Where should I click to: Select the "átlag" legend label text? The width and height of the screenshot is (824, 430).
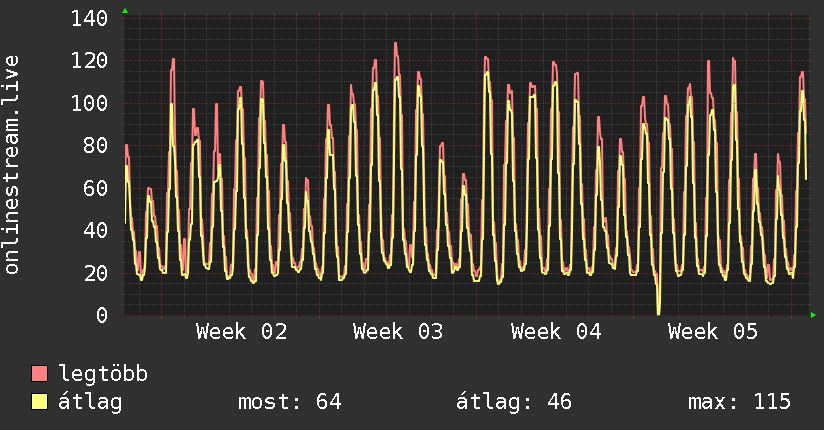click(x=90, y=402)
